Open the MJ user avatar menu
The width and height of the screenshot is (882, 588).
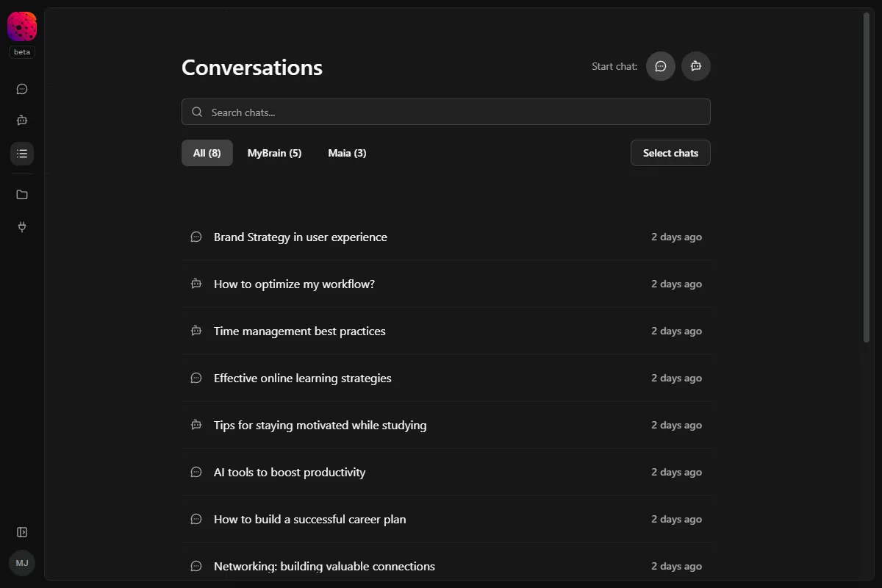click(x=22, y=563)
